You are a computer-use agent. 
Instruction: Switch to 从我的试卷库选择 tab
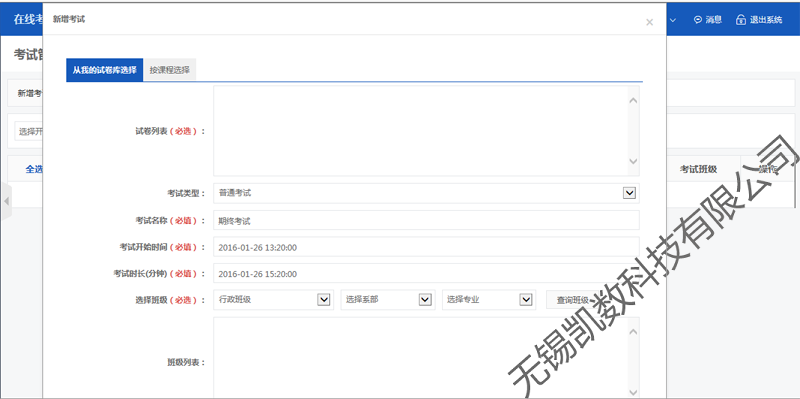(105, 70)
